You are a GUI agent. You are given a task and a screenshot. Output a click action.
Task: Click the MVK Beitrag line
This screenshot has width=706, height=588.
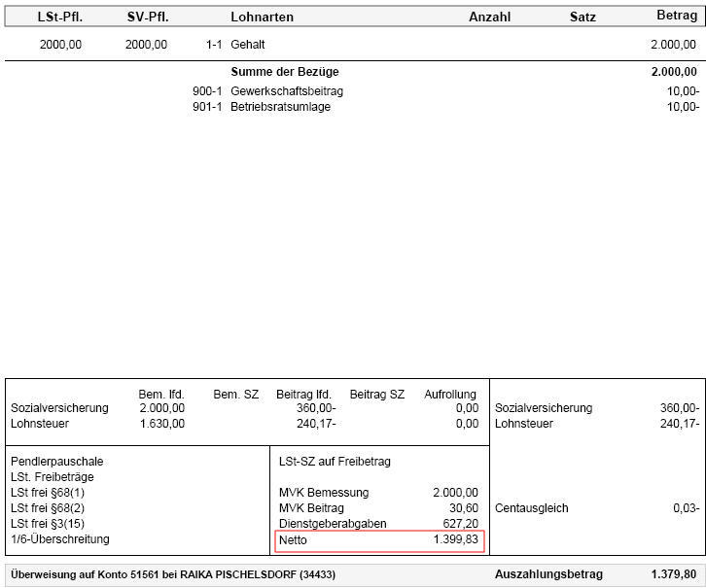pos(311,508)
